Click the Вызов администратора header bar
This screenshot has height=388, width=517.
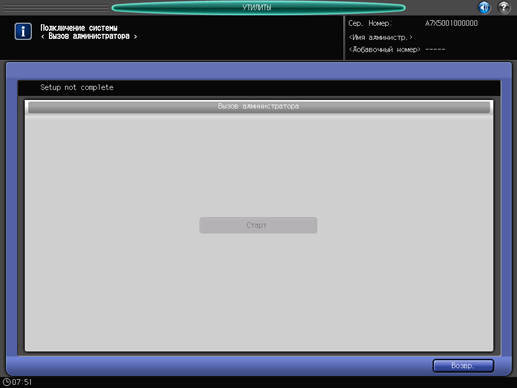(x=259, y=107)
